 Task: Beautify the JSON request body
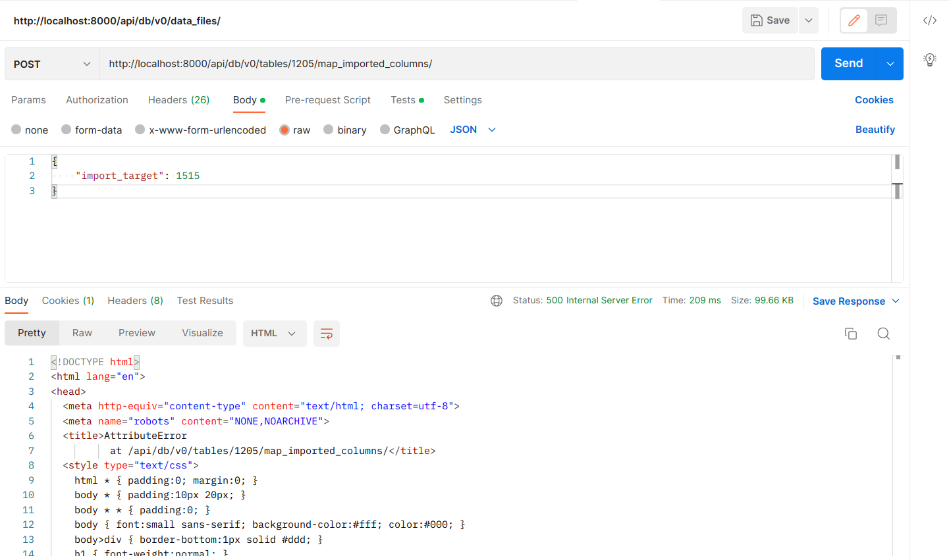click(875, 130)
